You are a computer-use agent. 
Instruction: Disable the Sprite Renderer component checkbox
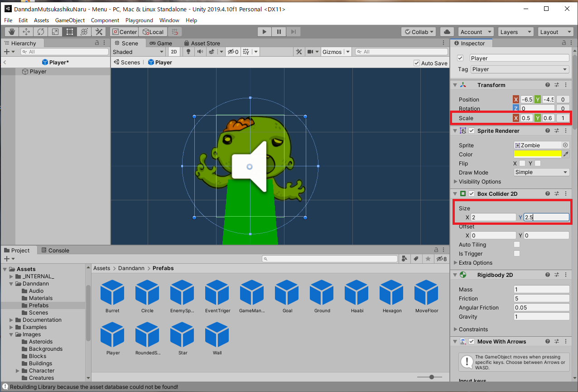(472, 131)
